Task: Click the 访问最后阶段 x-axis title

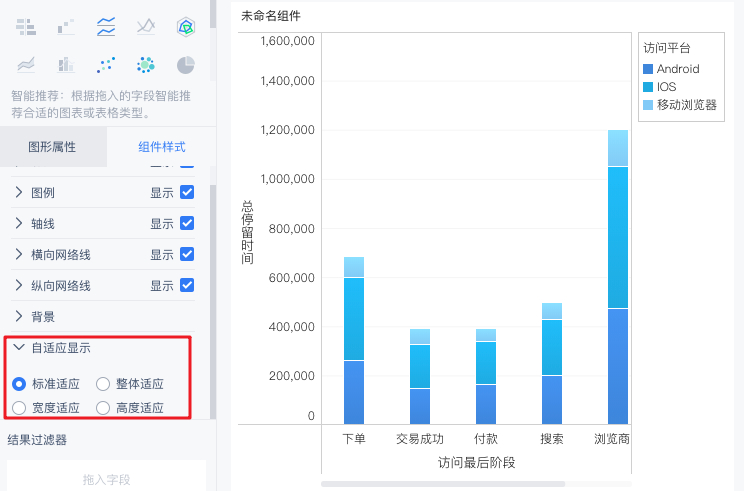Action: (476, 462)
